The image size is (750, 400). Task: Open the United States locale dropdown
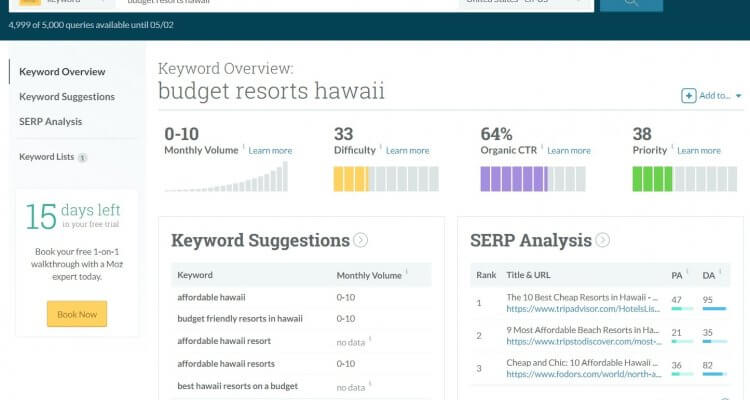(x=526, y=4)
